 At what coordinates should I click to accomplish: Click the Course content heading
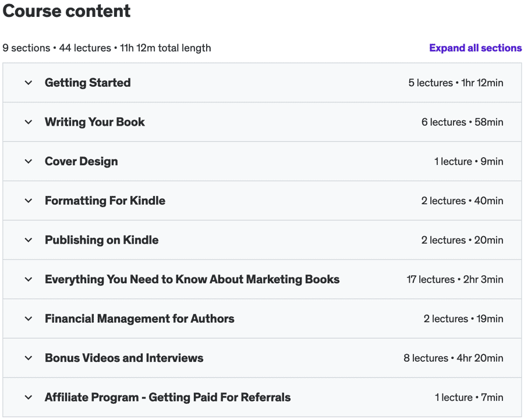click(x=66, y=11)
